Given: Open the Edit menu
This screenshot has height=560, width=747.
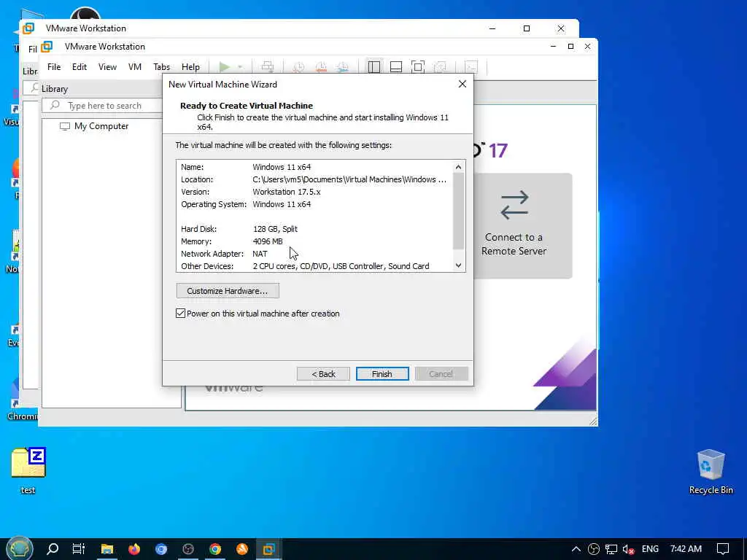Looking at the screenshot, I should point(79,67).
